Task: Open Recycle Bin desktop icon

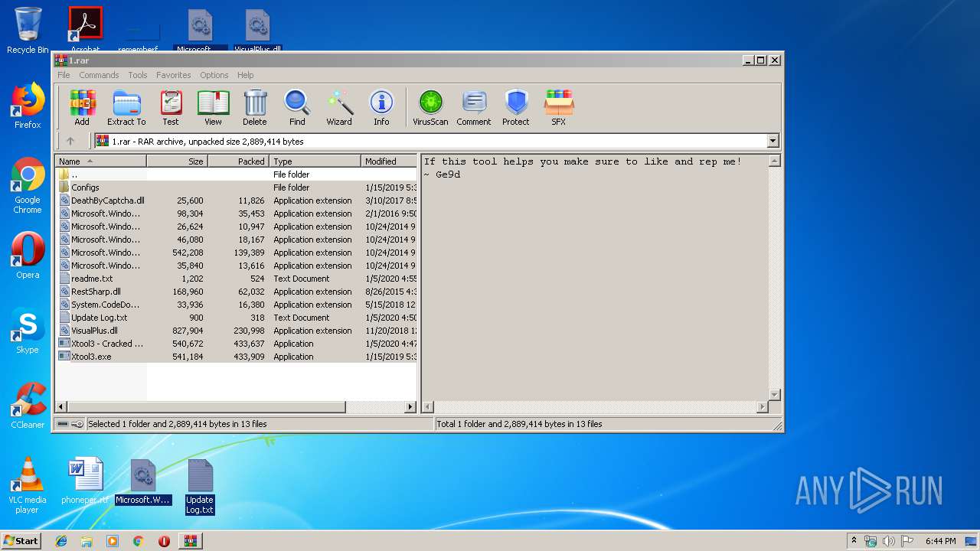Action: pos(28,31)
